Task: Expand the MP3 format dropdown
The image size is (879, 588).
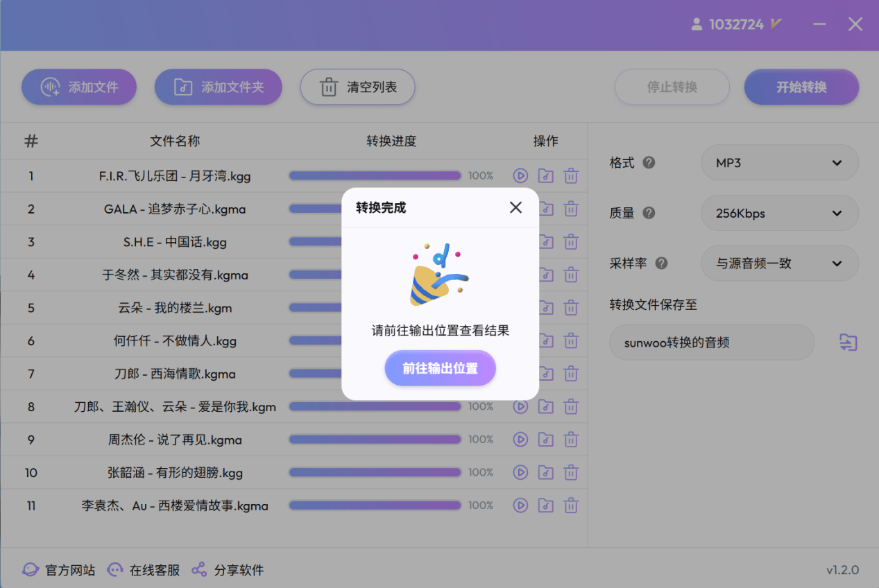Action: [x=780, y=163]
